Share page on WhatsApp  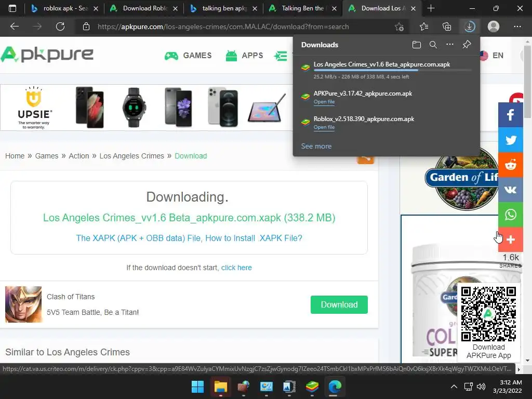point(510,215)
